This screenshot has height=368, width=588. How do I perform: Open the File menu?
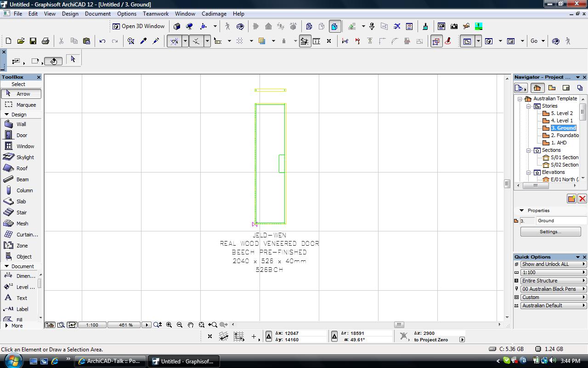point(18,14)
